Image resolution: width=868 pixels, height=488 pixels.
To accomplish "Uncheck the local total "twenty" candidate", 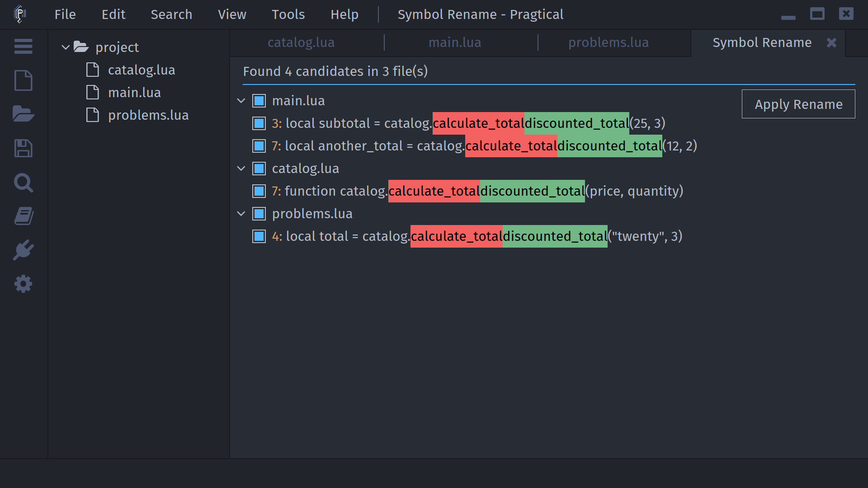I will coord(259,236).
